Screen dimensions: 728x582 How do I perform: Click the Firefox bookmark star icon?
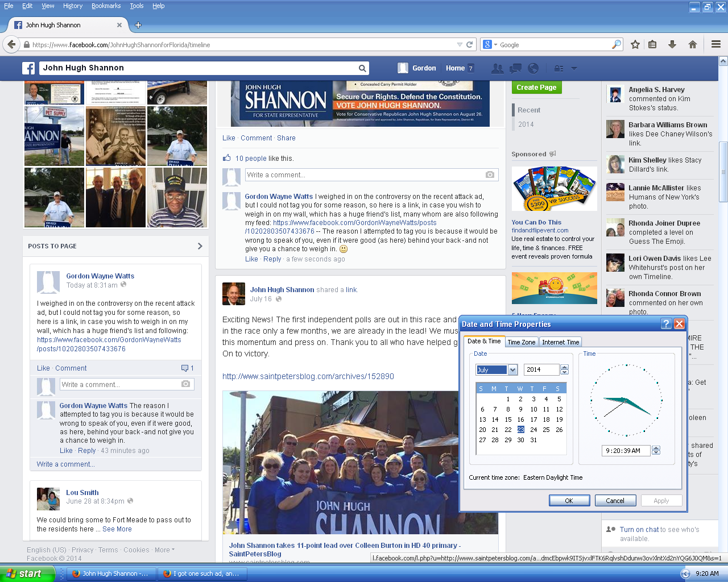coord(635,44)
